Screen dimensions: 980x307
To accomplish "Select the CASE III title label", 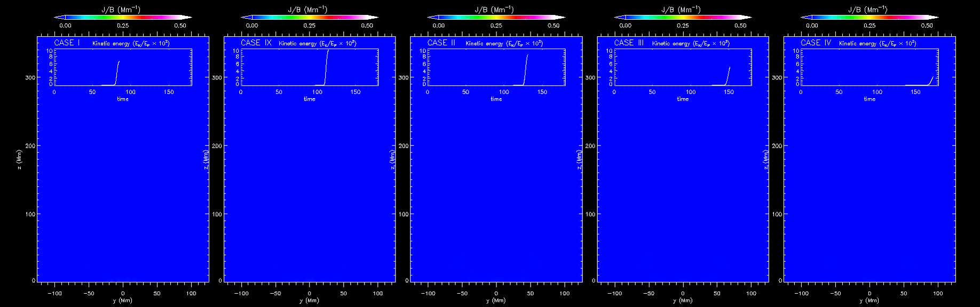I will [x=629, y=43].
